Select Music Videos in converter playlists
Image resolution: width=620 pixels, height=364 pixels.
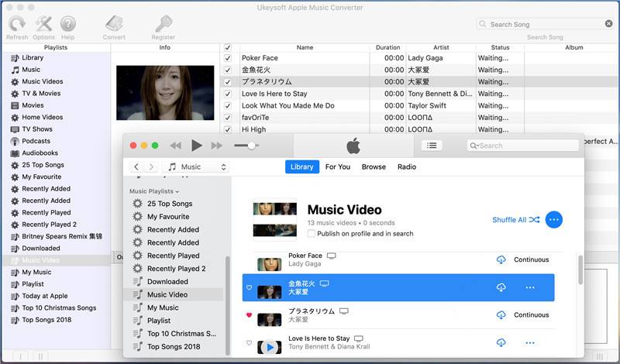[x=43, y=81]
